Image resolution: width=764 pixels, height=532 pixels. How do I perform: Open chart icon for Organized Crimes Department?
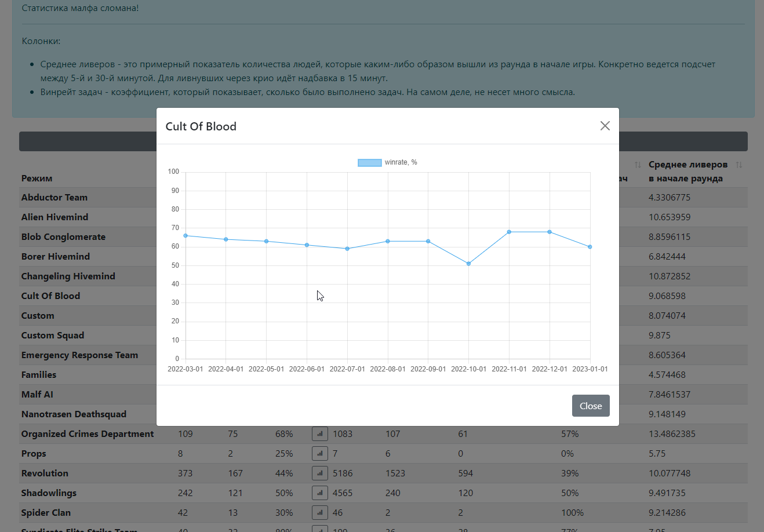[320, 433]
